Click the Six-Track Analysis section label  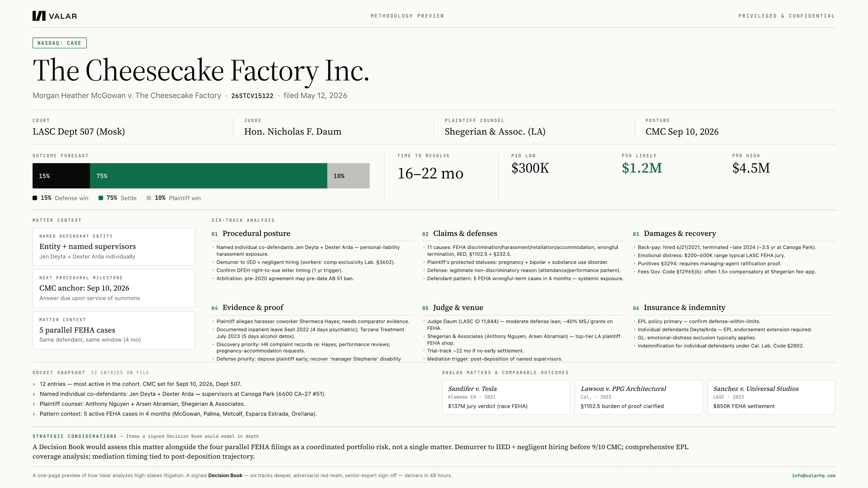pyautogui.click(x=243, y=221)
